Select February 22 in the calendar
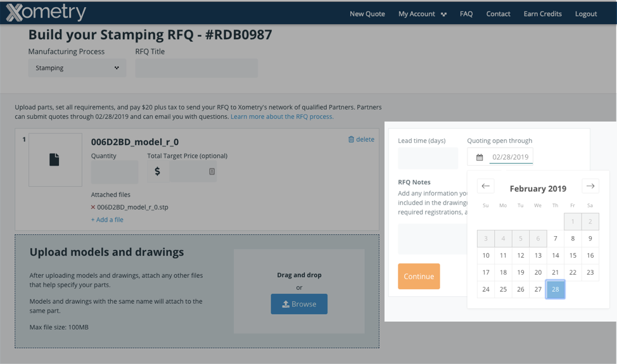Screen dimensions: 617x364 click(x=573, y=272)
